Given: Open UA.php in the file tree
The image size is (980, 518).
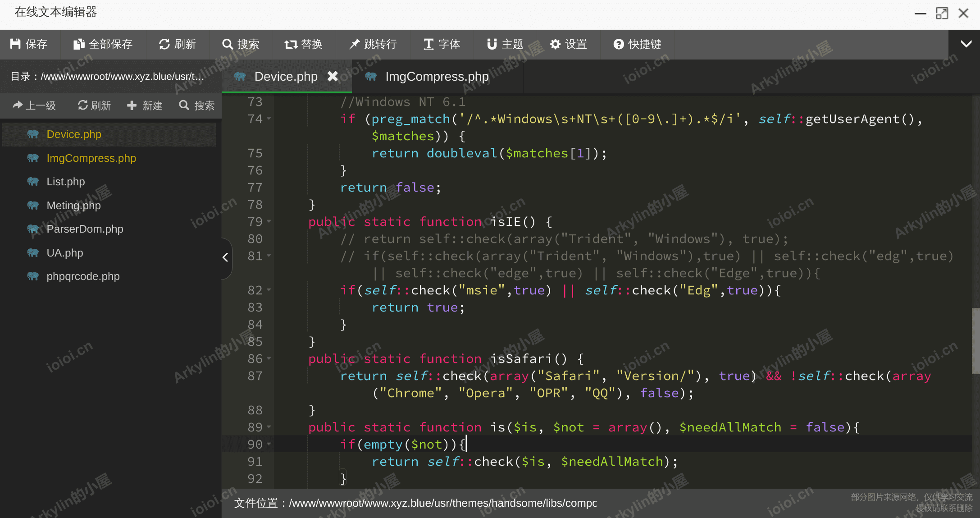Looking at the screenshot, I should coord(109,253).
